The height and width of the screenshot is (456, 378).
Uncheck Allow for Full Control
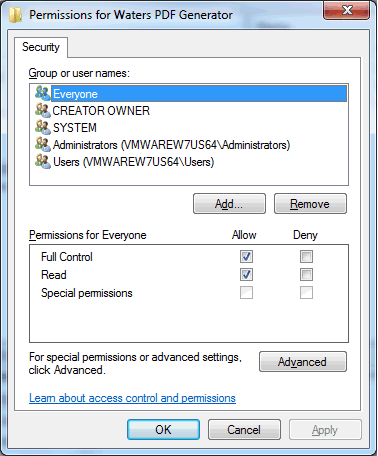coord(246,257)
